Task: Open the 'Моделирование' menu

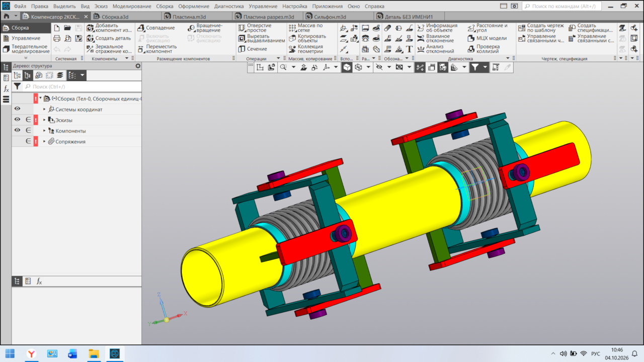Action: point(132,7)
